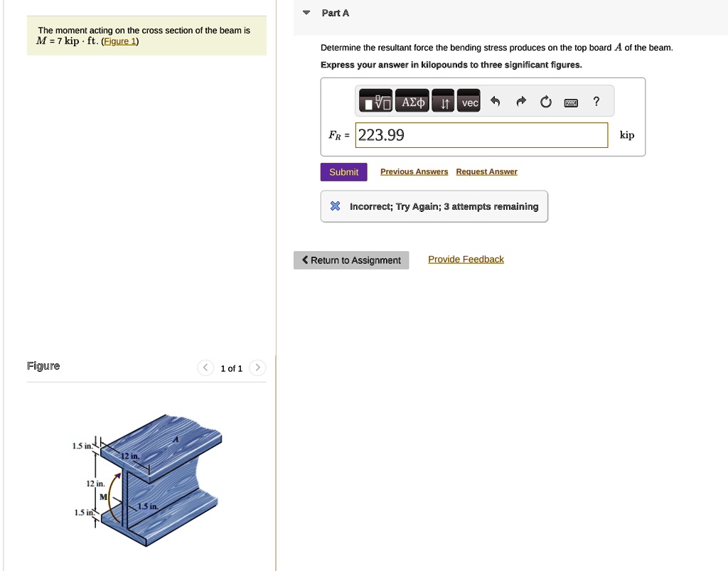Submit the answer
Image resolution: width=728 pixels, height=571 pixels.
point(343,171)
